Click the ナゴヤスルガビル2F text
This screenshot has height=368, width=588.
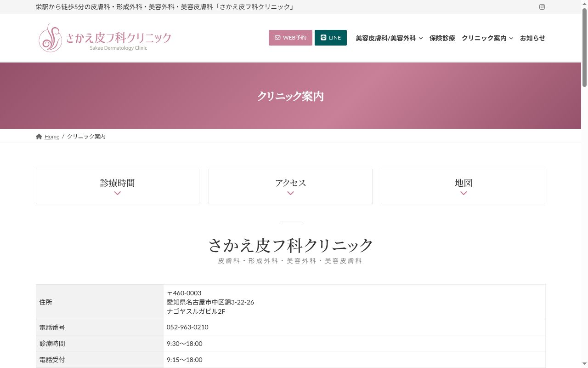(x=196, y=311)
